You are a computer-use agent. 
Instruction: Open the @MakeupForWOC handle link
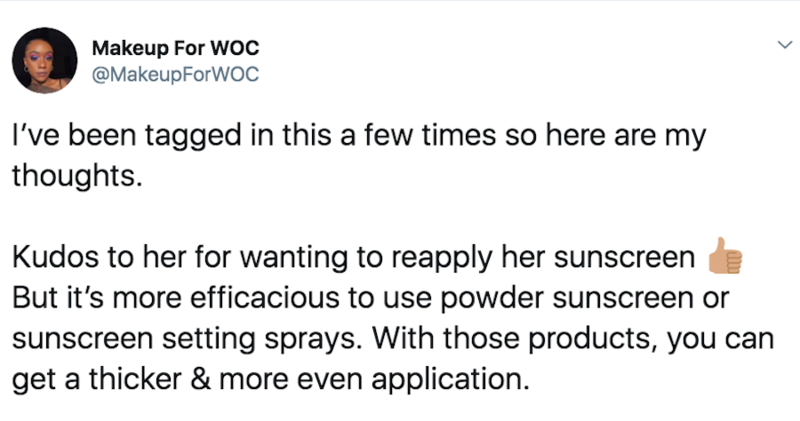(x=176, y=74)
